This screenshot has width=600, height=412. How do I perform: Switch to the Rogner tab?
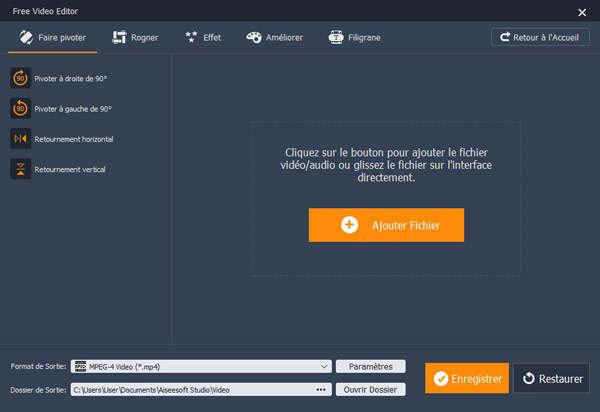(135, 37)
